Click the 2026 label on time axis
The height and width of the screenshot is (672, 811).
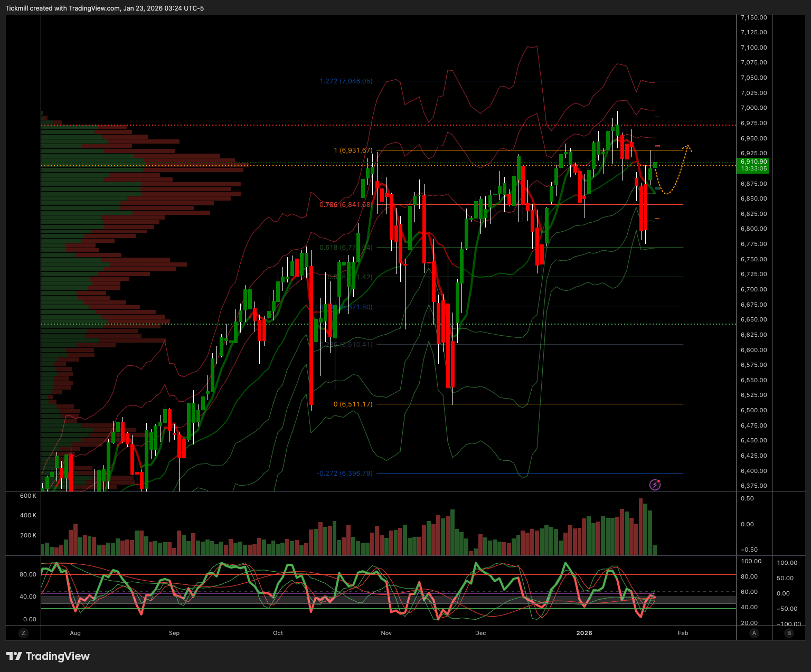click(584, 633)
